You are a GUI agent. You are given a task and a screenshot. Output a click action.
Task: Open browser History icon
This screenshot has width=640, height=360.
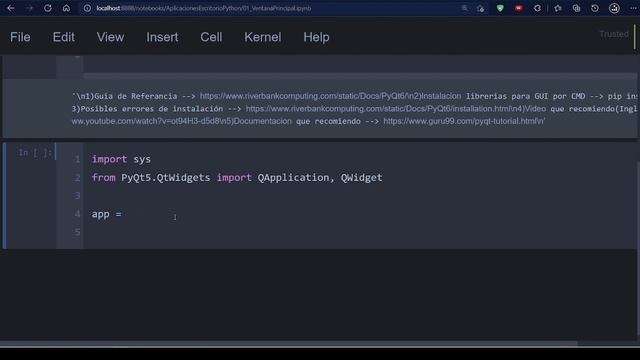coord(595,8)
